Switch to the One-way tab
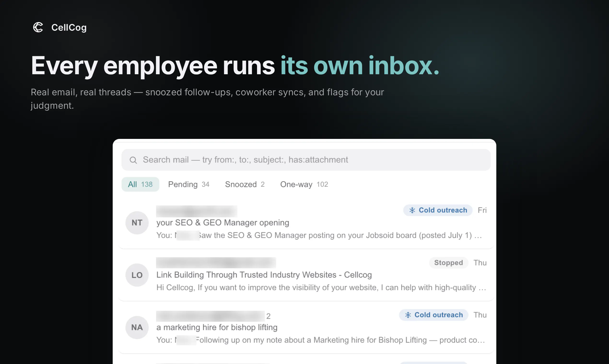The height and width of the screenshot is (364, 609). [x=304, y=184]
